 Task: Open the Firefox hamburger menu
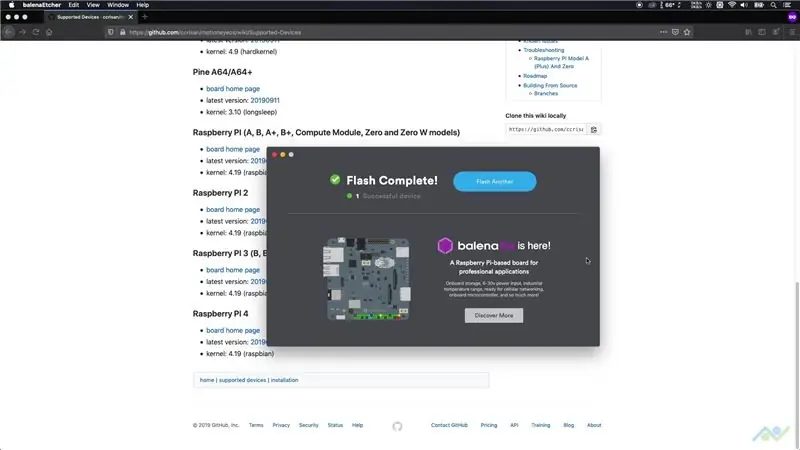click(x=792, y=32)
